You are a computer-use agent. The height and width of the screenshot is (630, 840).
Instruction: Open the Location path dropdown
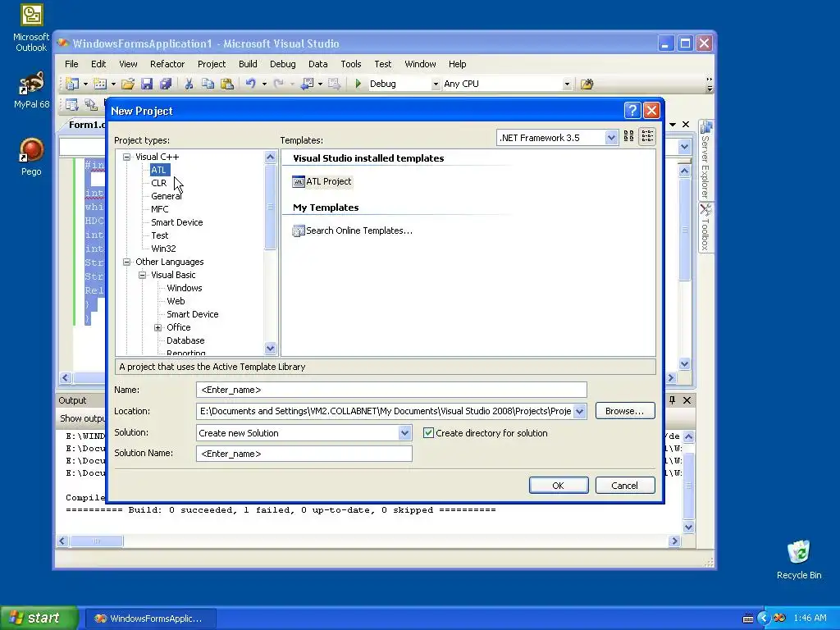(580, 412)
